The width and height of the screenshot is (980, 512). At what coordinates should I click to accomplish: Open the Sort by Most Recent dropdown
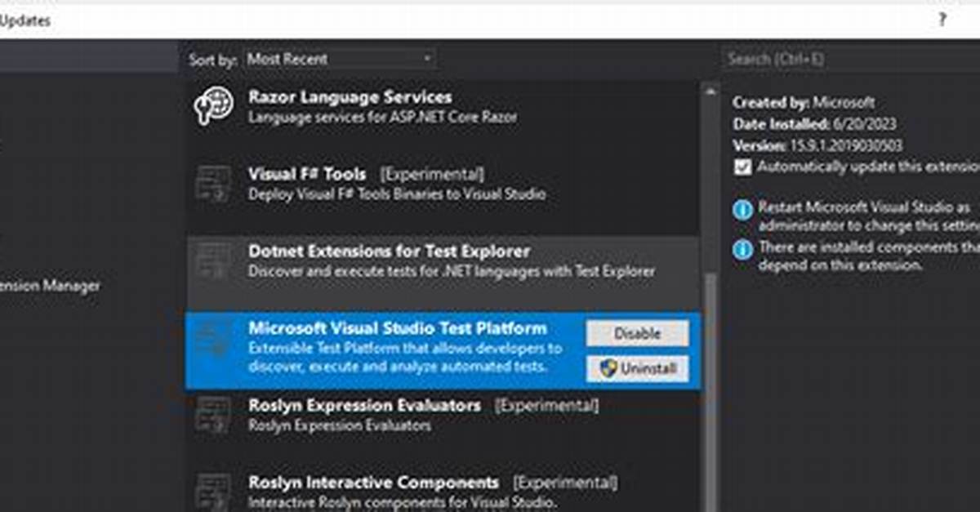(340, 59)
